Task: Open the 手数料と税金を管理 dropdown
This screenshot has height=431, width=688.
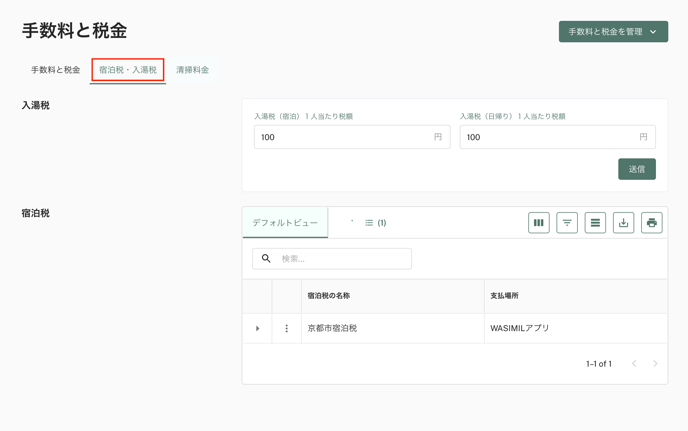Action: [x=613, y=32]
